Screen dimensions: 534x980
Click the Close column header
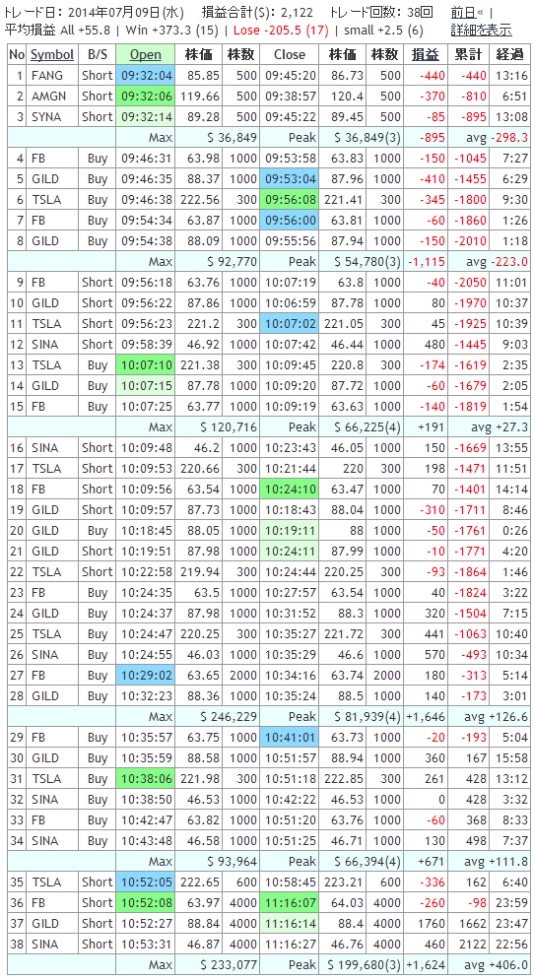pyautogui.click(x=290, y=55)
